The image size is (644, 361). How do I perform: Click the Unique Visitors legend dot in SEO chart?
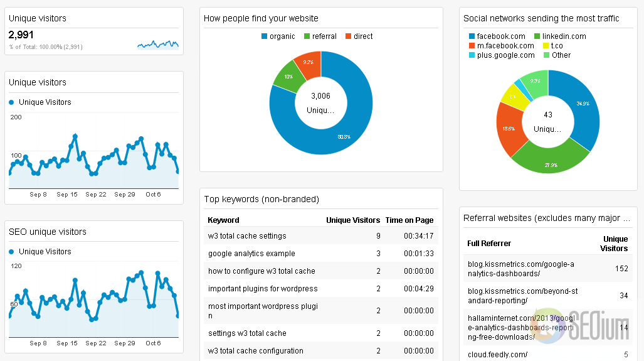pyautogui.click(x=11, y=252)
